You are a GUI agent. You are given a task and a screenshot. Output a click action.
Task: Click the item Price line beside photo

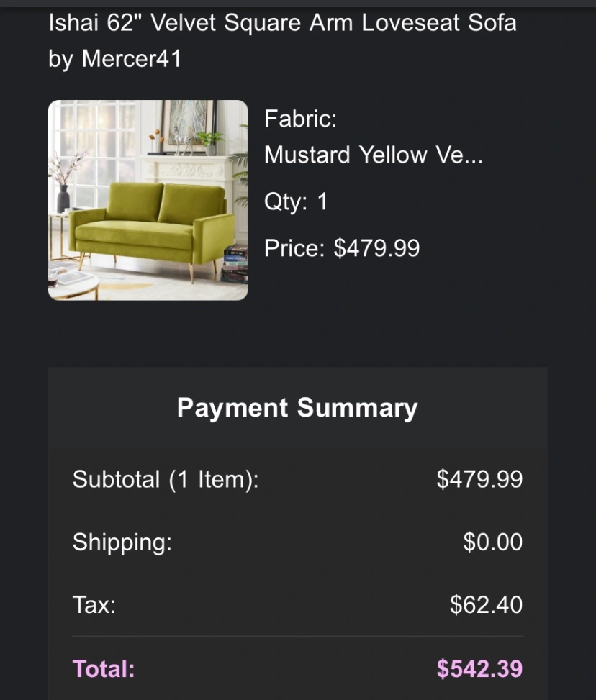pos(342,248)
